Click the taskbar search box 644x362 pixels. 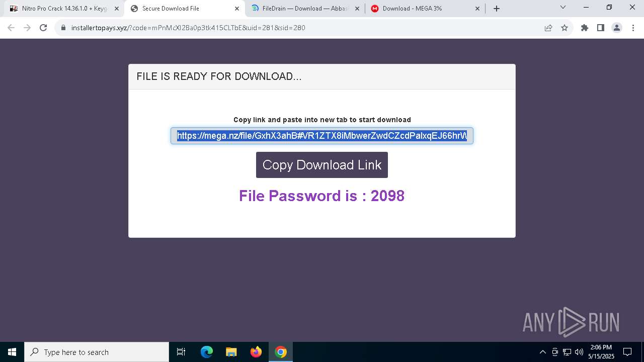(97, 352)
